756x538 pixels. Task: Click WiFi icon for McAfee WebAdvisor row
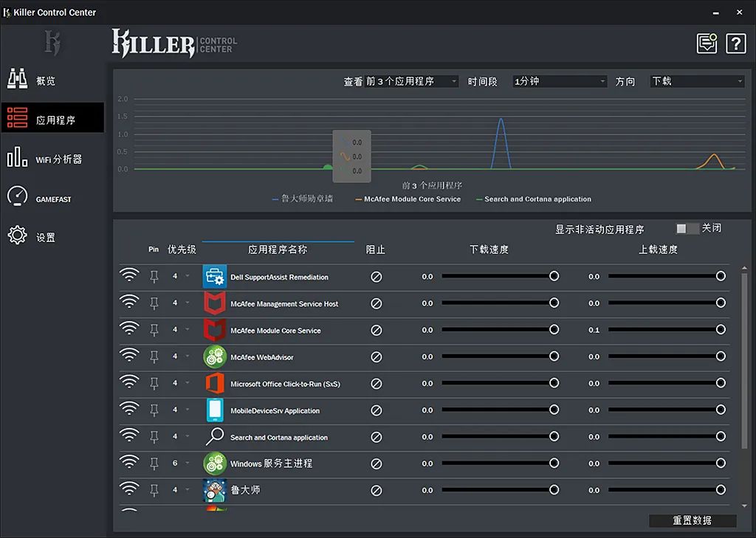pyautogui.click(x=129, y=355)
